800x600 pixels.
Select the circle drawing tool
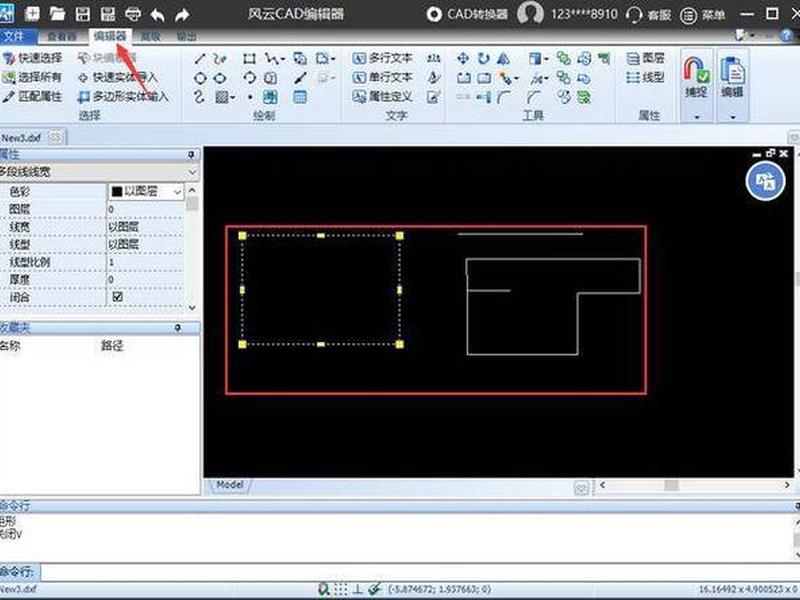[x=200, y=78]
